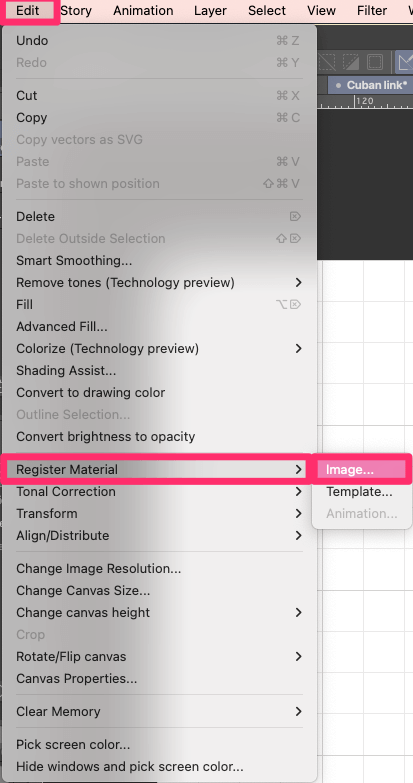Choose Smart Smoothing... command

coord(159,261)
